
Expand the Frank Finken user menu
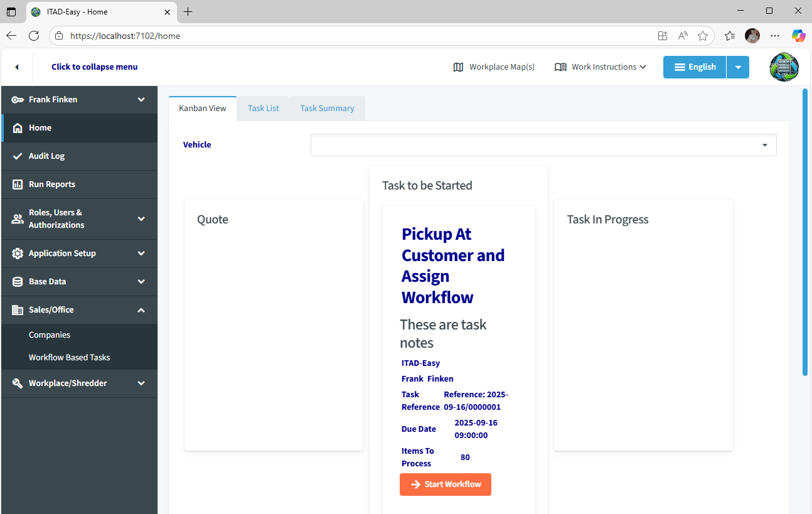tap(141, 100)
